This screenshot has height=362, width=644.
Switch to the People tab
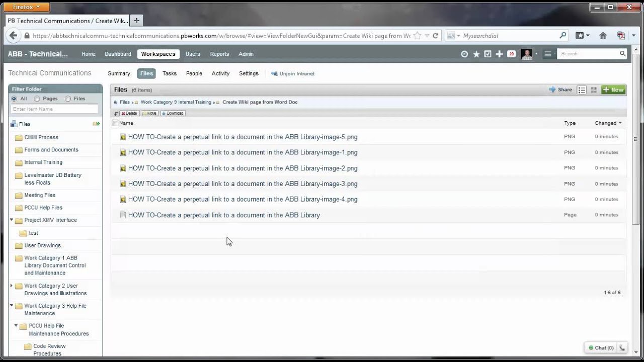(194, 73)
